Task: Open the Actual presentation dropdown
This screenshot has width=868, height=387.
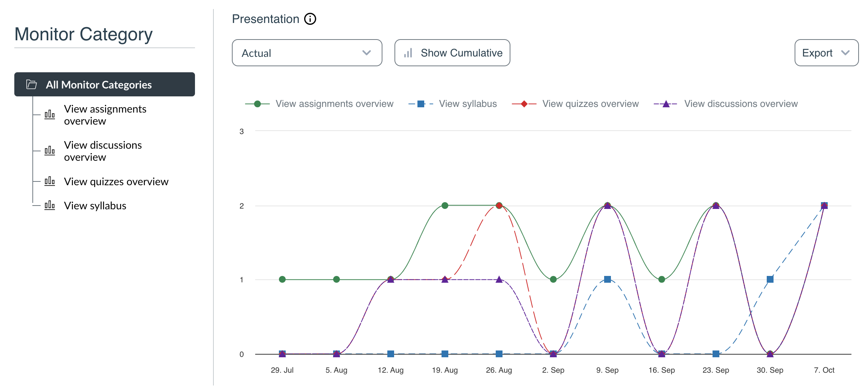Action: point(307,53)
